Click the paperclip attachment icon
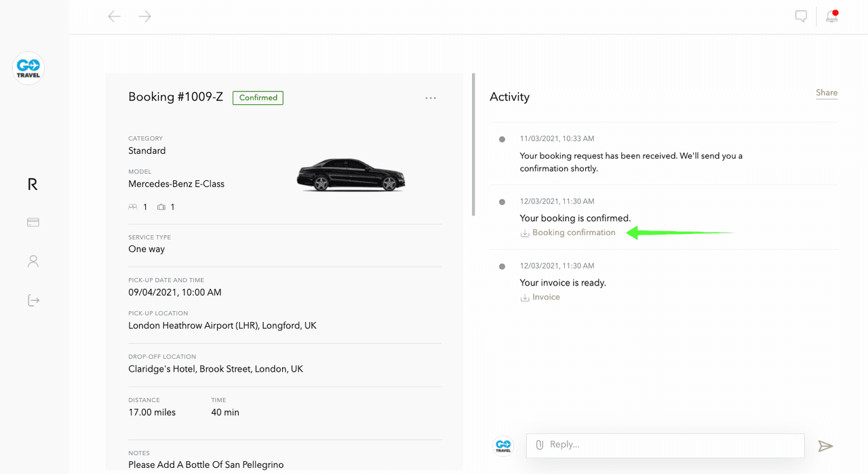Image resolution: width=868 pixels, height=474 pixels. click(540, 445)
